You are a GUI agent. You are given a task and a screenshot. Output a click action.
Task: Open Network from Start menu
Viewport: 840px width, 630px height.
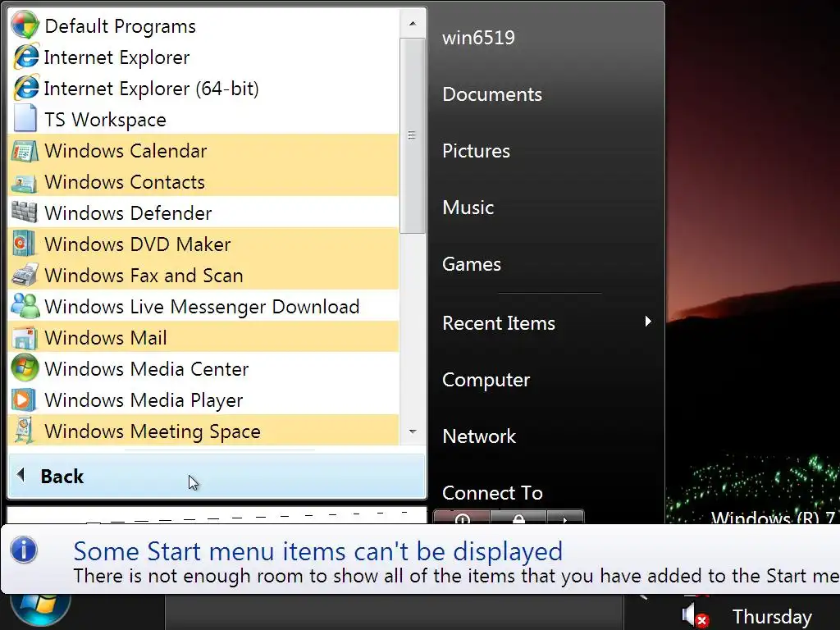479,436
